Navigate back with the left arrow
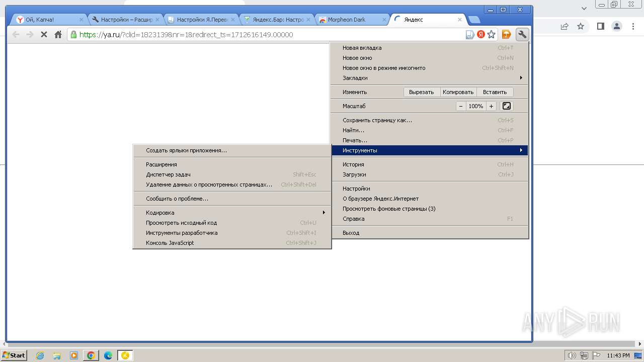The height and width of the screenshot is (362, 644). (16, 34)
